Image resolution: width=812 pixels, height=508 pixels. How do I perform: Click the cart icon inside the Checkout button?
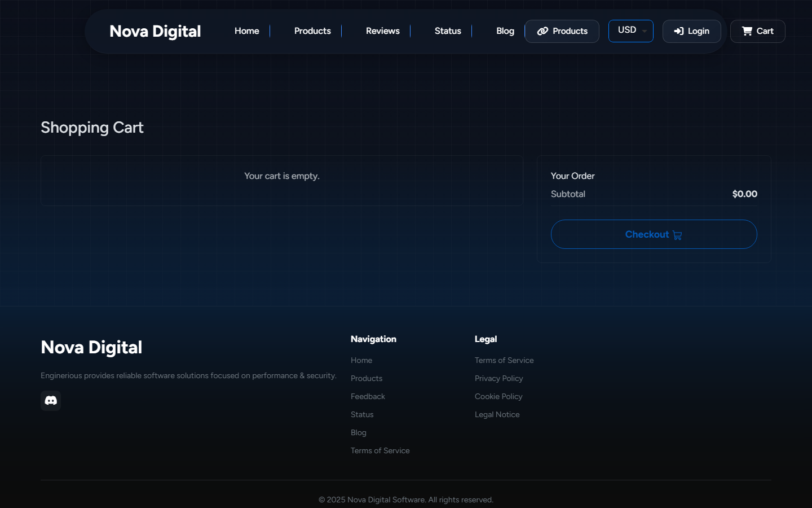pos(677,235)
